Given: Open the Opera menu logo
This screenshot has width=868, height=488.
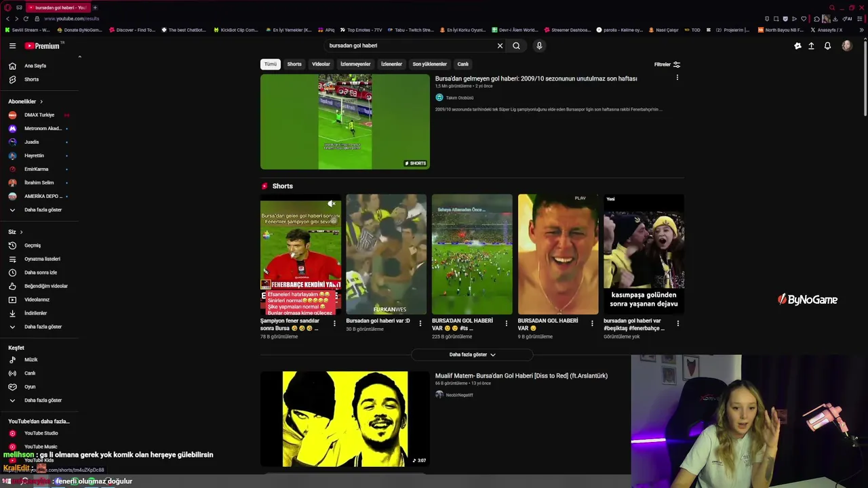Looking at the screenshot, I should (7, 7).
